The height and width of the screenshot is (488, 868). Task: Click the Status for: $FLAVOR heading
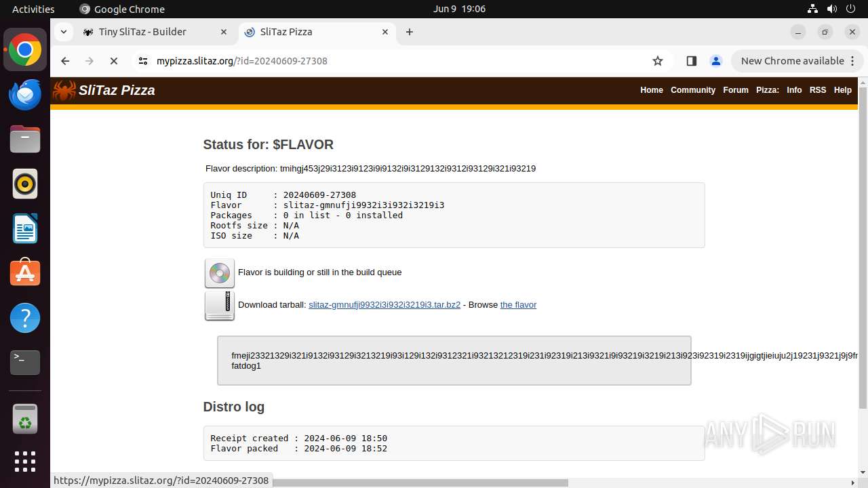pyautogui.click(x=269, y=144)
